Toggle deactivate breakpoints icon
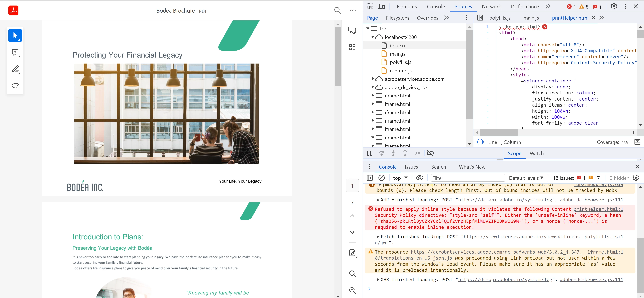 (x=431, y=153)
